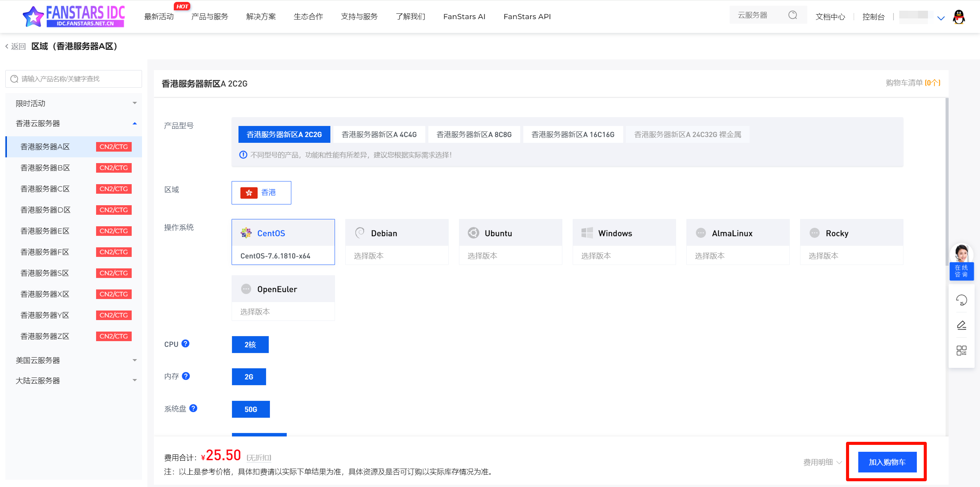Choose the 香港服务器新区A 4C4G product model
Viewport: 980px width, 487px height.
(379, 134)
